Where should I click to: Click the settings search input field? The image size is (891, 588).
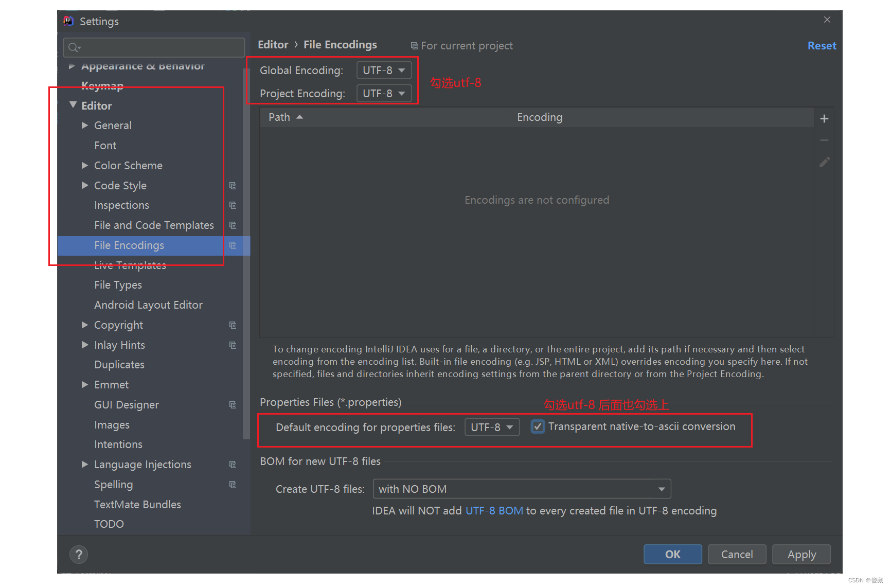coord(154,47)
